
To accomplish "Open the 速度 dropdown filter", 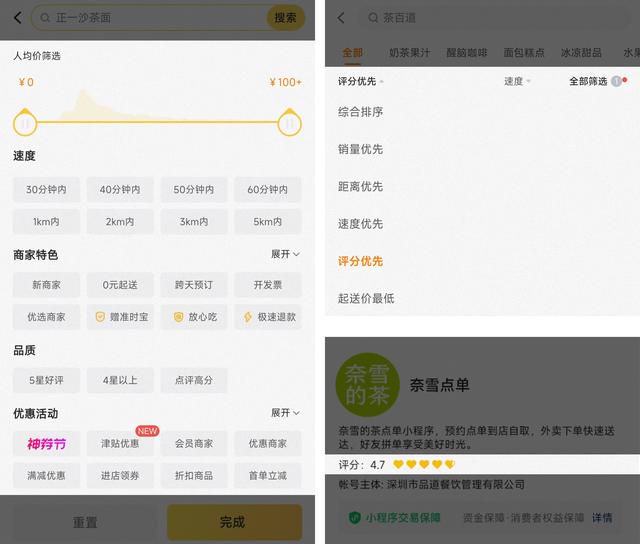I will coord(517,81).
